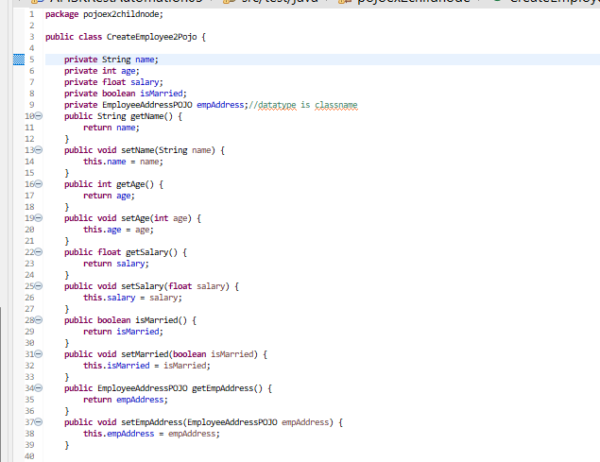Viewport: 600px width, 462px height.
Task: Collapse the getEmpAddress() method fold toggle
Action: [x=39, y=388]
